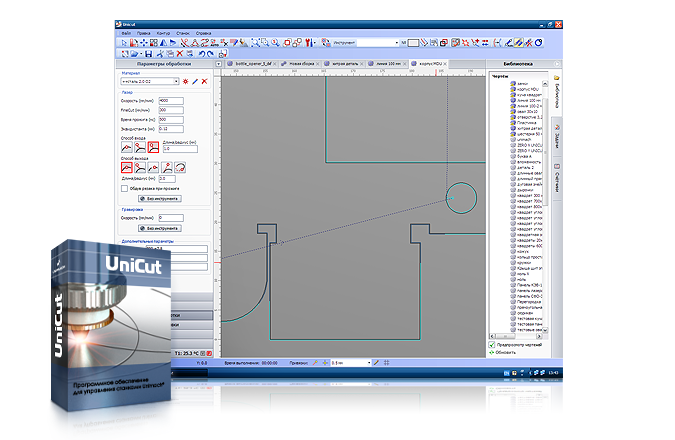Image resolution: width=675 pixels, height=440 pixels.
Task: Switch to the bottle_opener document tab
Action: coord(251,64)
